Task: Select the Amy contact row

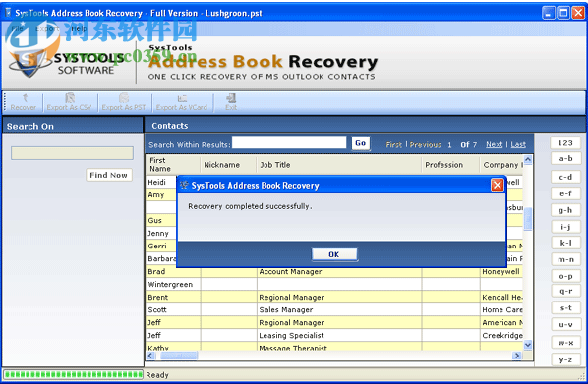Action: point(161,194)
